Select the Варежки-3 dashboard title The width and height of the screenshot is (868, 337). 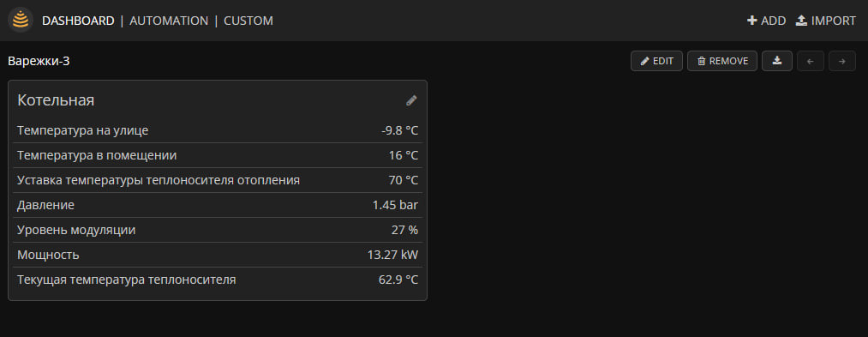click(x=39, y=61)
